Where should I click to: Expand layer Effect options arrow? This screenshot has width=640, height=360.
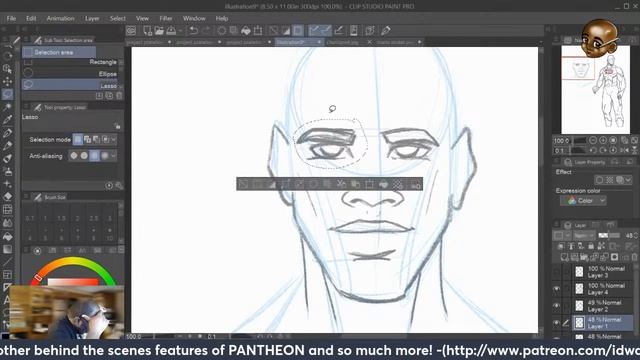point(629,180)
